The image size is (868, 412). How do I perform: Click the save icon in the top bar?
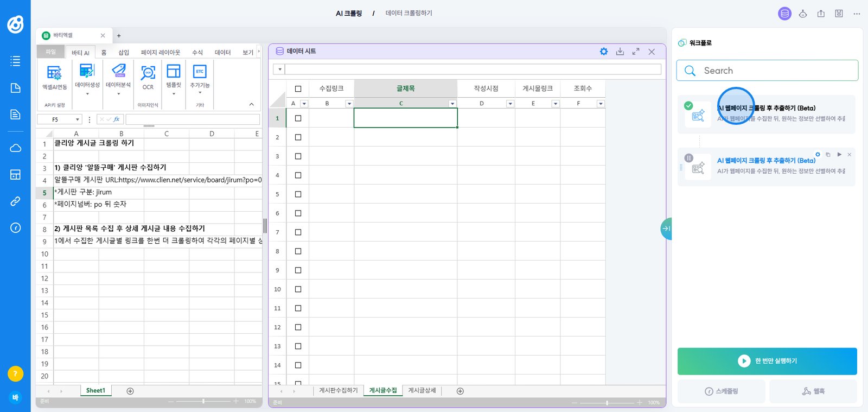(839, 14)
